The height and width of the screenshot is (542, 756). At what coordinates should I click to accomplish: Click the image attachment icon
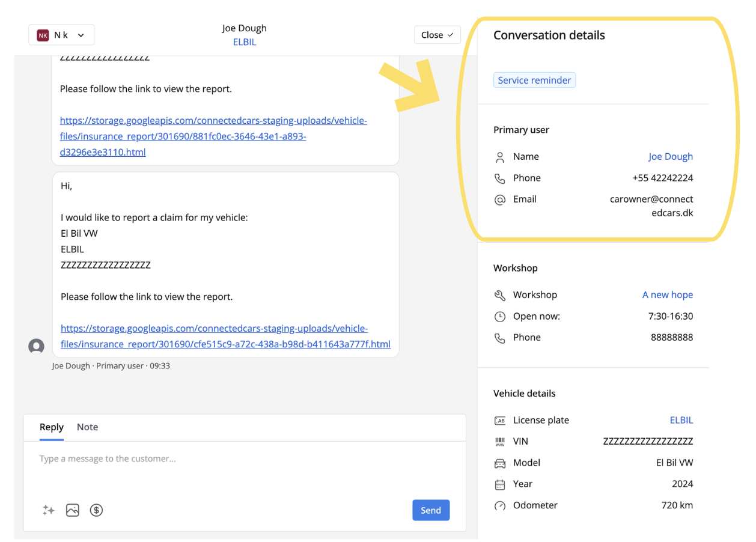coord(73,510)
